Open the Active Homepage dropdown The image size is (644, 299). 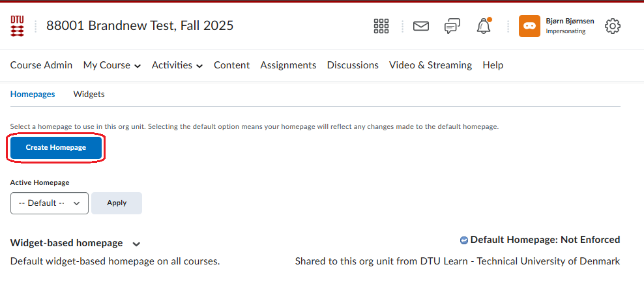pos(50,203)
